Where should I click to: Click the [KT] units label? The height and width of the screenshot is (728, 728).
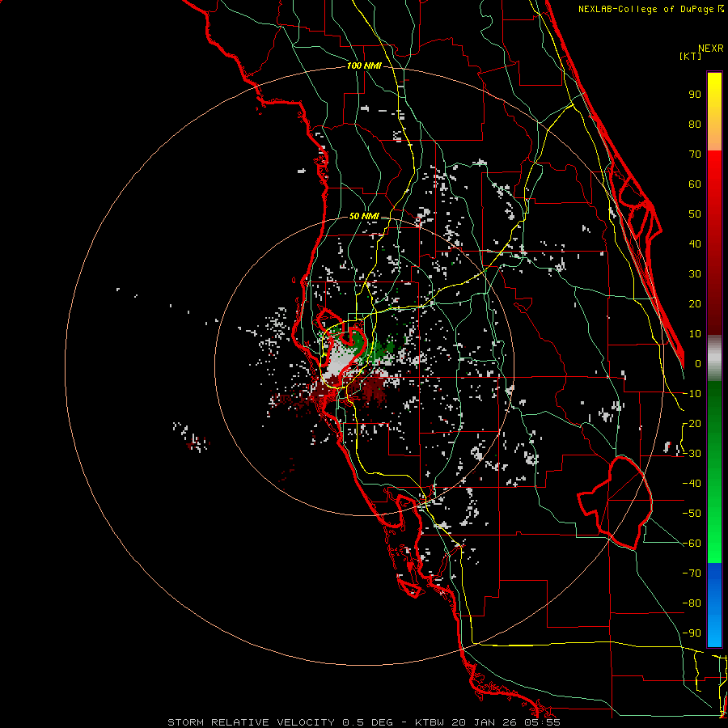tap(691, 56)
